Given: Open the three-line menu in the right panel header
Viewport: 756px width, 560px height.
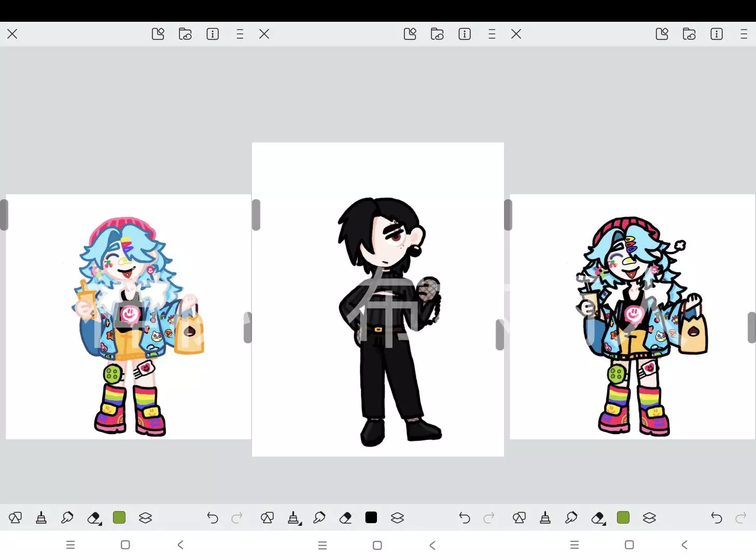Looking at the screenshot, I should [744, 34].
